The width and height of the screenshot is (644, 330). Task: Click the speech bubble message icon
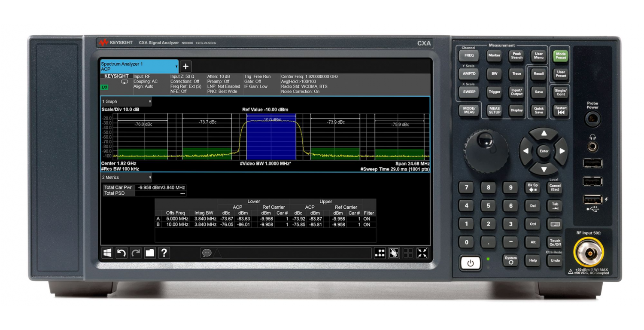click(x=207, y=253)
